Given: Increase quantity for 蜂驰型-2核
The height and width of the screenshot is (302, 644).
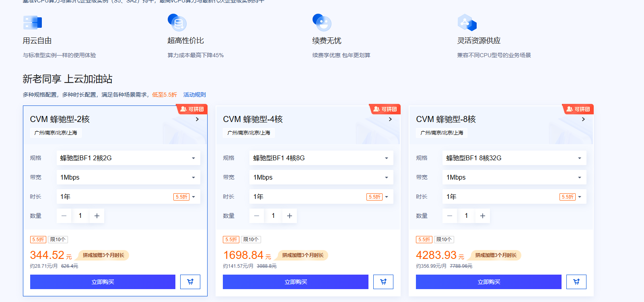Looking at the screenshot, I should [97, 216].
